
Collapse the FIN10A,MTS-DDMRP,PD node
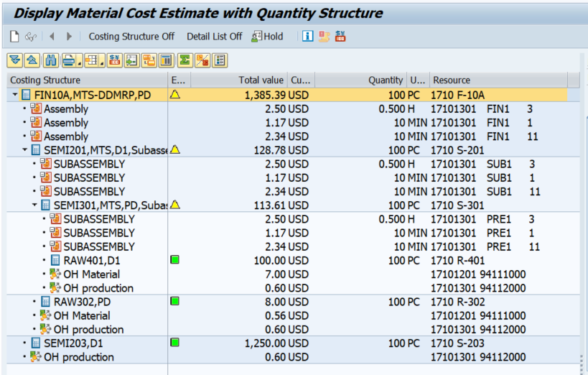tap(15, 95)
